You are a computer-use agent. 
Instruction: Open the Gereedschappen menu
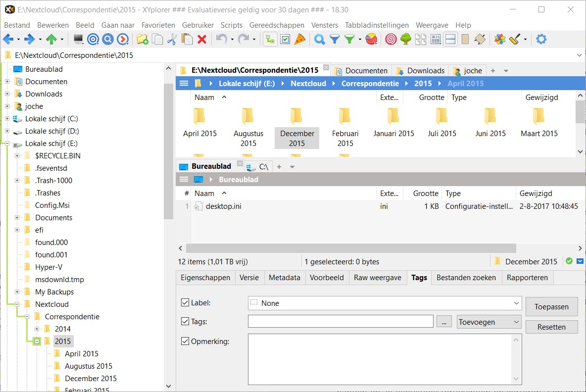pyautogui.click(x=277, y=25)
